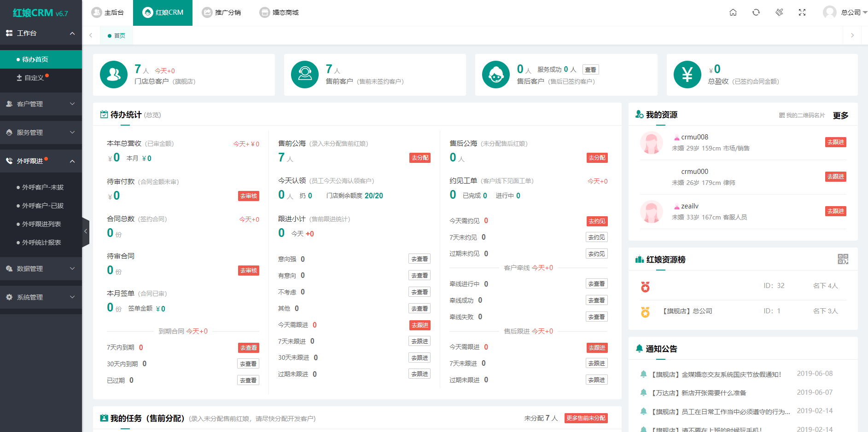Collapse the sidebar using the arrow handle
868x432 pixels.
point(86,231)
